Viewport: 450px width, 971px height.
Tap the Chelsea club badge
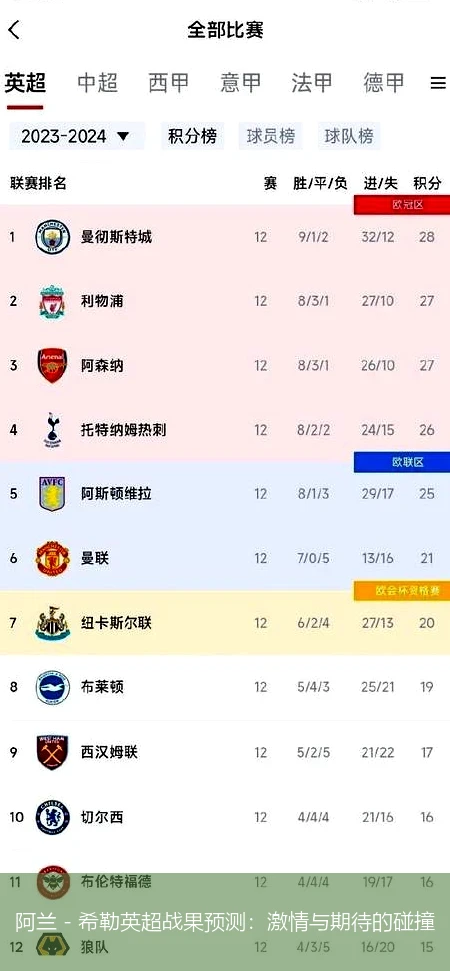click(53, 817)
